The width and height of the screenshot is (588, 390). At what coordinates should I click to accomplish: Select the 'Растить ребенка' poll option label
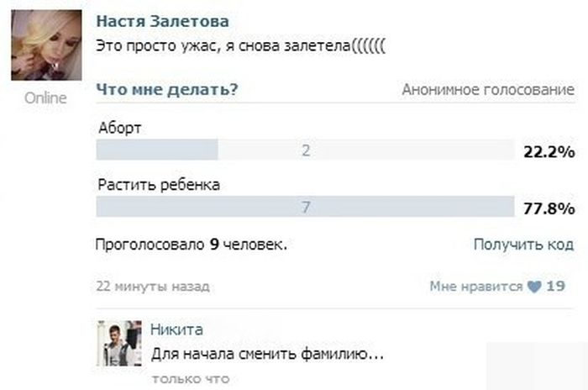[159, 185]
